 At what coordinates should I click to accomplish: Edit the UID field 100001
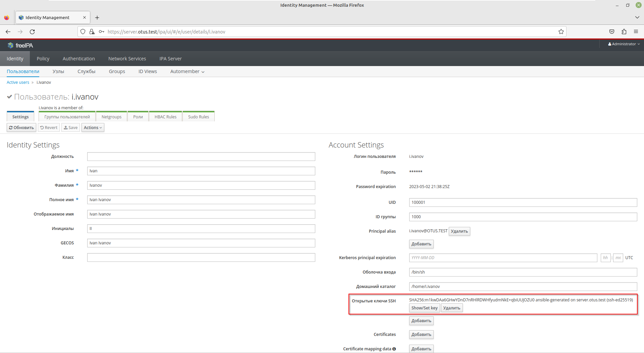[523, 202]
